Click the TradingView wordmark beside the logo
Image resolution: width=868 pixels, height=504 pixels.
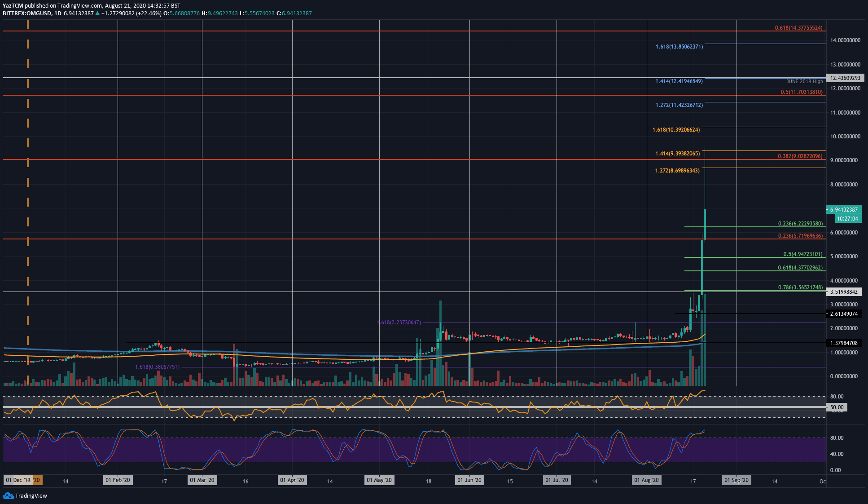(31, 496)
